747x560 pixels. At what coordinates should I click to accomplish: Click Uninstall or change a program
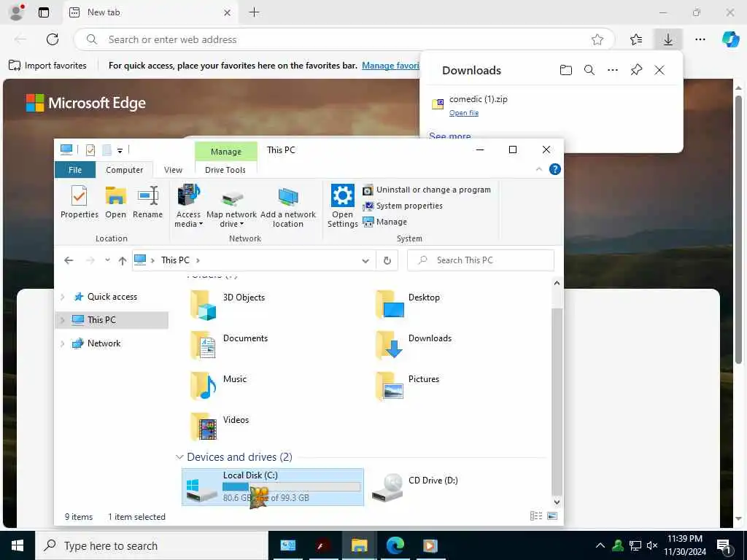tap(426, 190)
